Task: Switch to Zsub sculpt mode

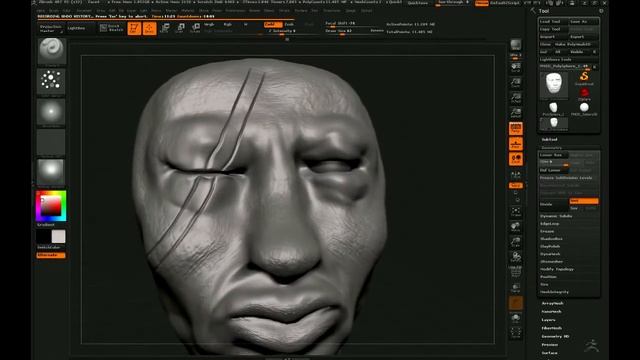Action: (289, 24)
